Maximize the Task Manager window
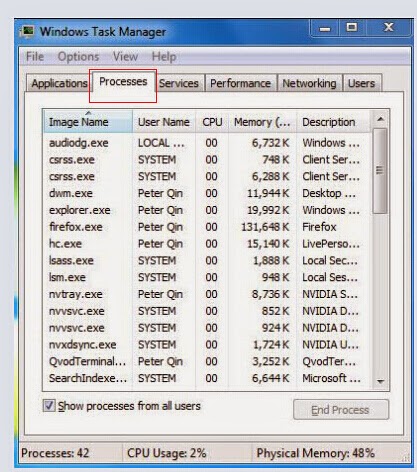417x472 pixels. click(352, 28)
